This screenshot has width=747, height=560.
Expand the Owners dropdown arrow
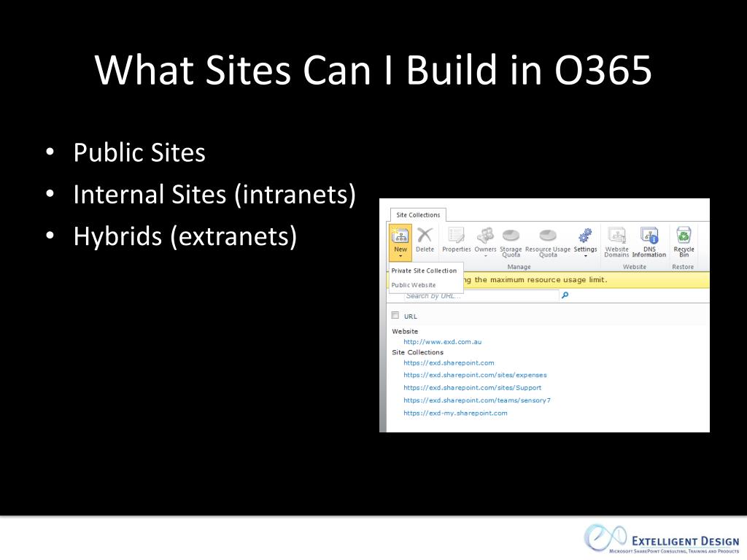(485, 256)
